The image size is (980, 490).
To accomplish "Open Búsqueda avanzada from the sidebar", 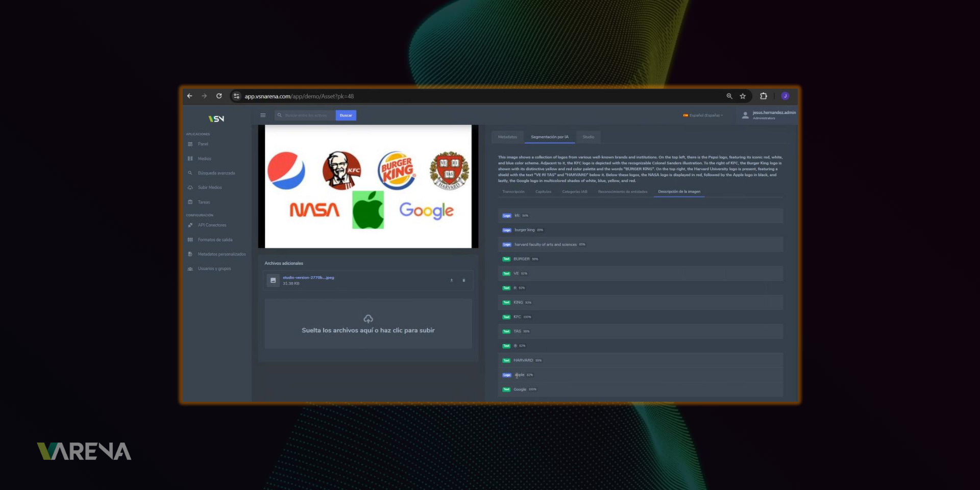I will (216, 173).
